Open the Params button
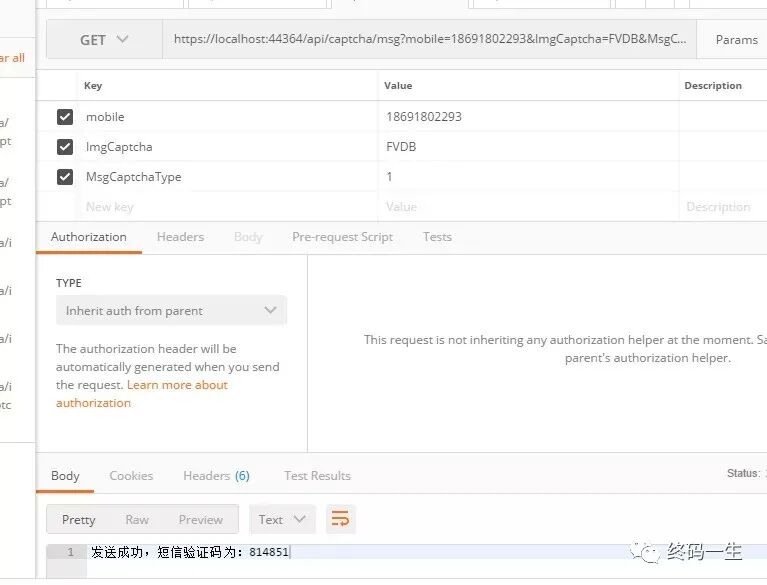 tap(736, 40)
